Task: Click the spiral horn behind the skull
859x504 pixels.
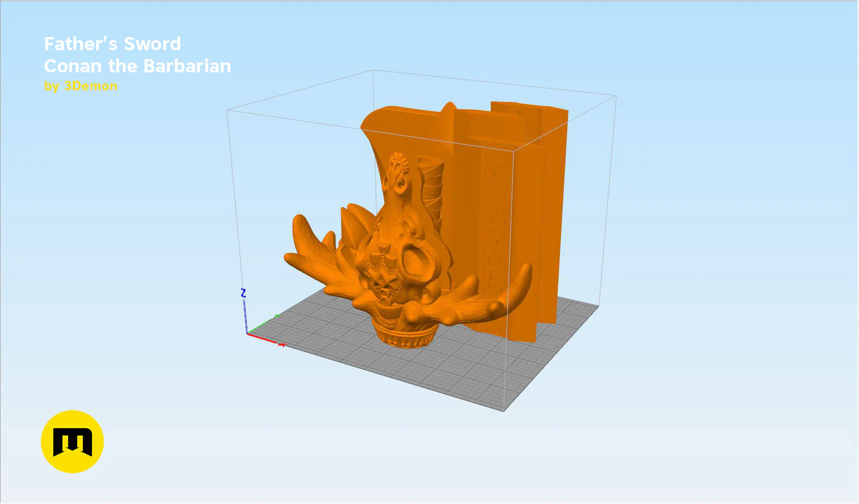Action: tap(434, 191)
